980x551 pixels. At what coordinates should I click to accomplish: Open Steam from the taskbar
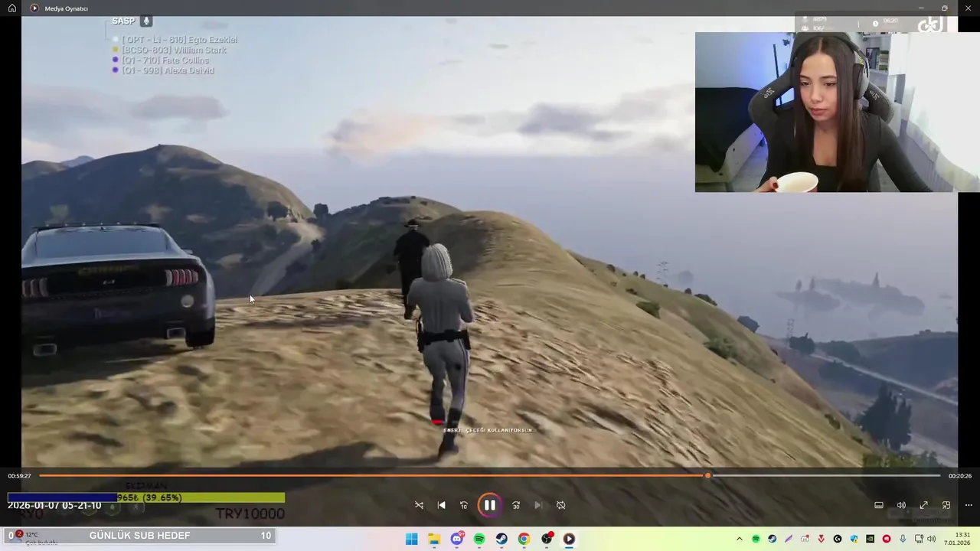click(501, 539)
